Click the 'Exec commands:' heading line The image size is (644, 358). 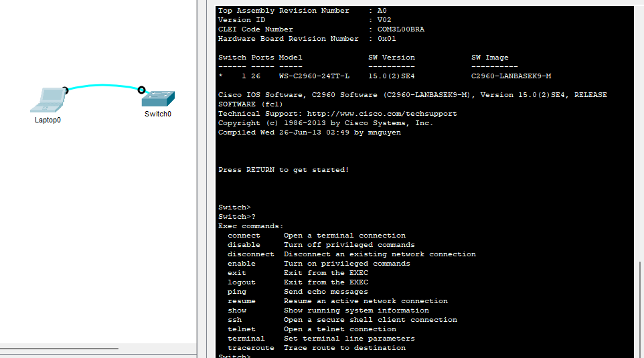(x=251, y=226)
